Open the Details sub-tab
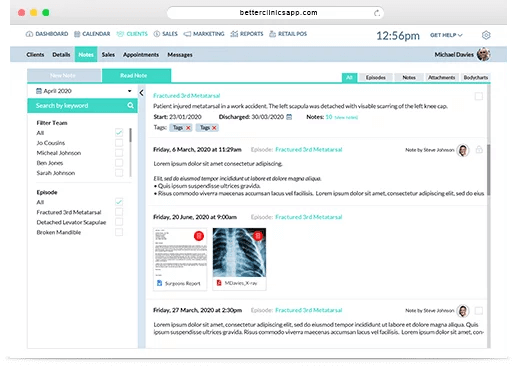The image size is (516, 366). pyautogui.click(x=61, y=55)
